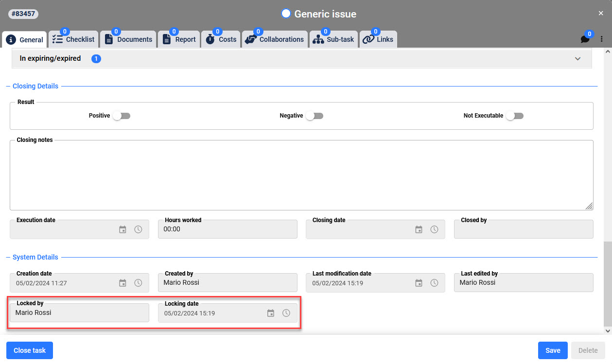Click the calendar icon in Creation date
Viewport: 612px width, 364px height.
(122, 283)
